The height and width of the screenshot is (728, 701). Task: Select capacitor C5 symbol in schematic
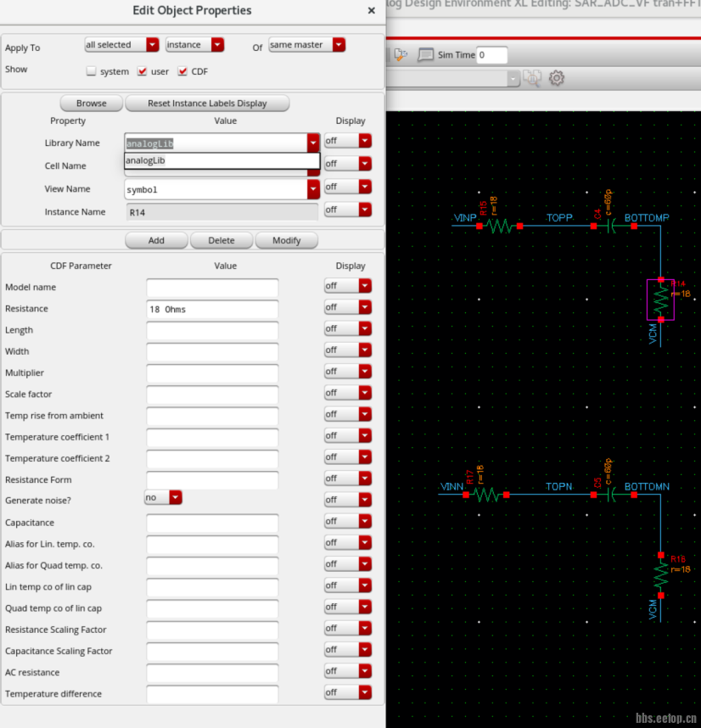[x=614, y=495]
